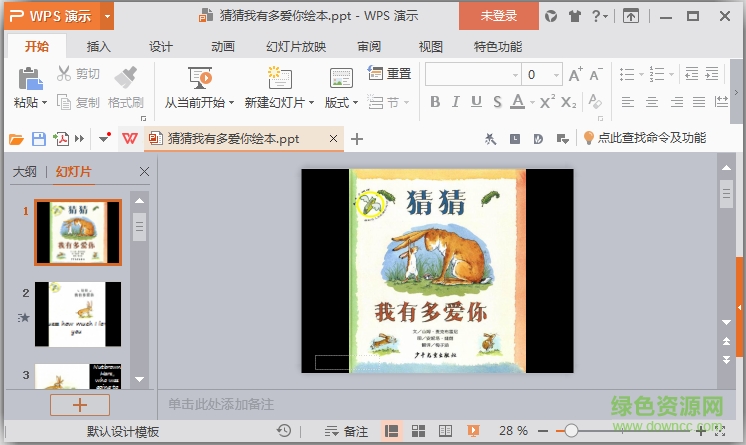746x445 pixels.
Task: Click the notes area 单击此处添加备注
Action: click(221, 405)
